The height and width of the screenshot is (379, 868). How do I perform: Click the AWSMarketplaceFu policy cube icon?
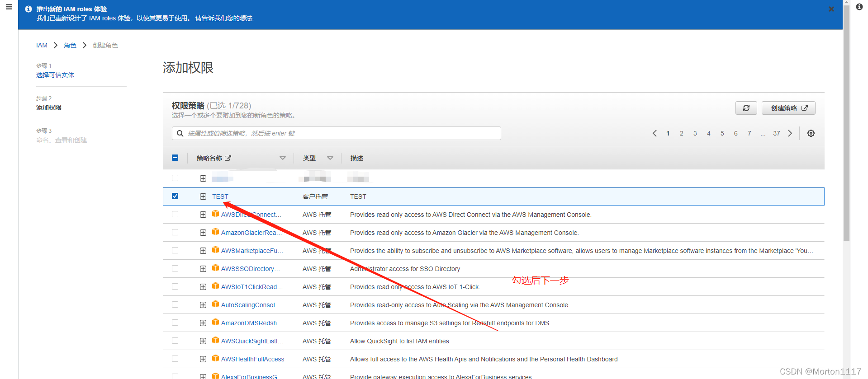(216, 250)
